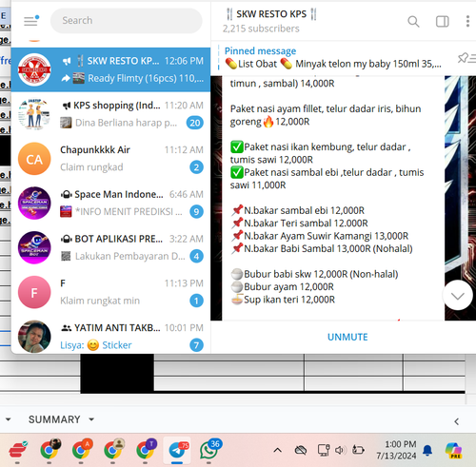Open the KPS shopping chat

[x=110, y=114]
